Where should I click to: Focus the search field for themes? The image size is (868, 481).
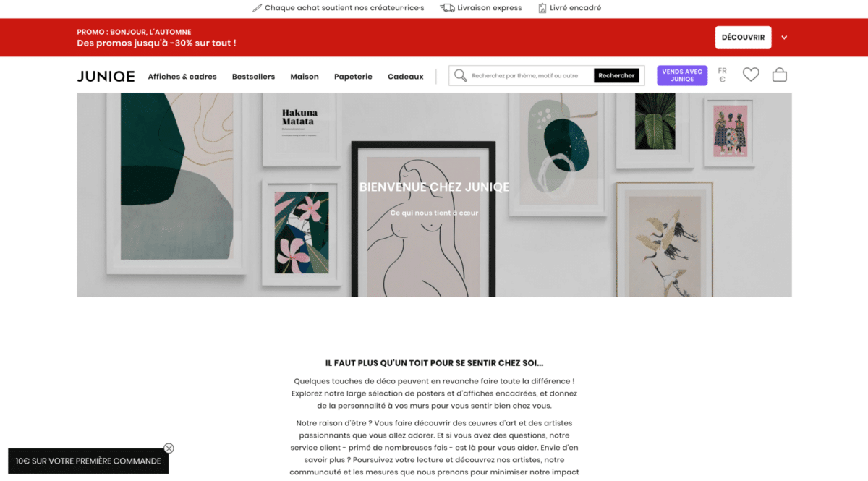tap(532, 75)
